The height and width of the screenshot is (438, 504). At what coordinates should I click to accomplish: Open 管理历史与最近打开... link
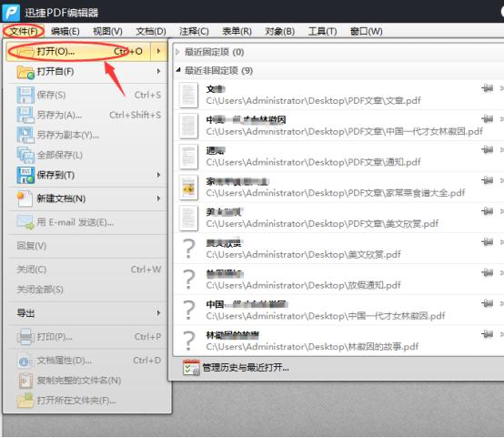[246, 367]
